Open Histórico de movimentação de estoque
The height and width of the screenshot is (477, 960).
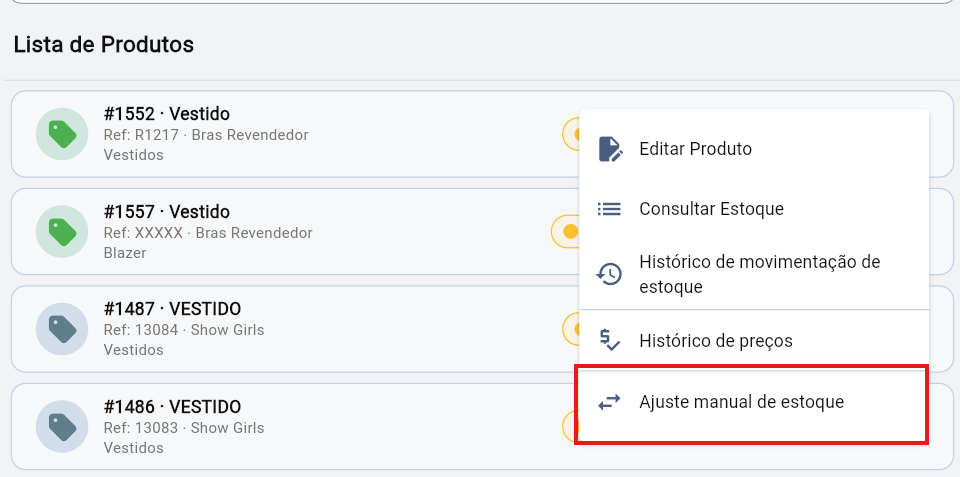(x=754, y=274)
